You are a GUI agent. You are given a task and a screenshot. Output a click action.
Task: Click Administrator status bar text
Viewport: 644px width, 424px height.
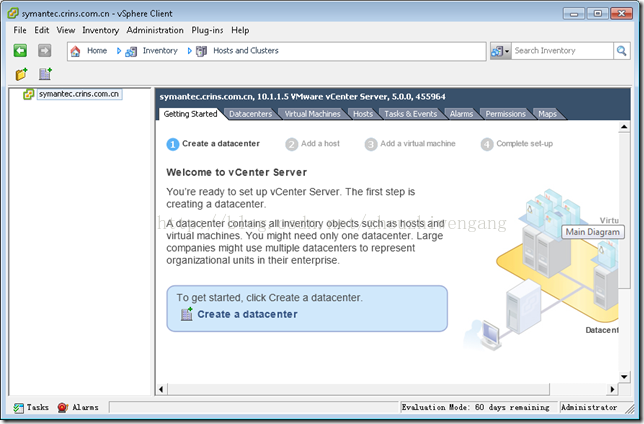[x=589, y=407]
